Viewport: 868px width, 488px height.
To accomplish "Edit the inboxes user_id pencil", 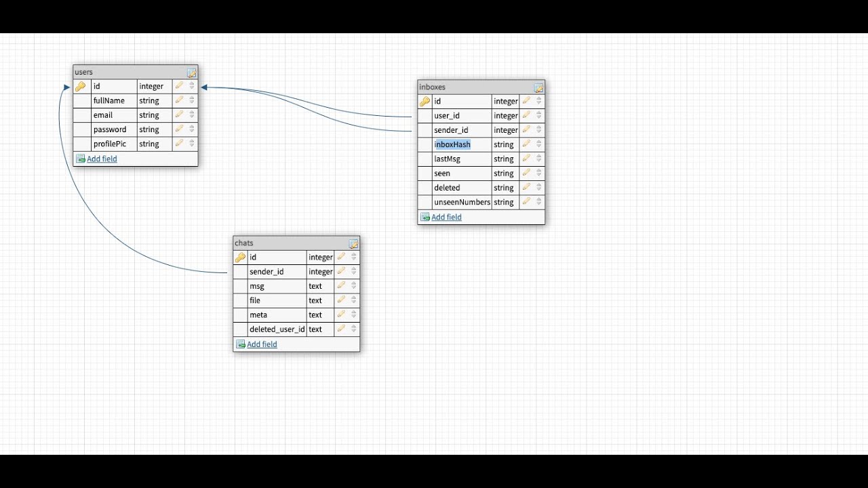I will coord(526,115).
